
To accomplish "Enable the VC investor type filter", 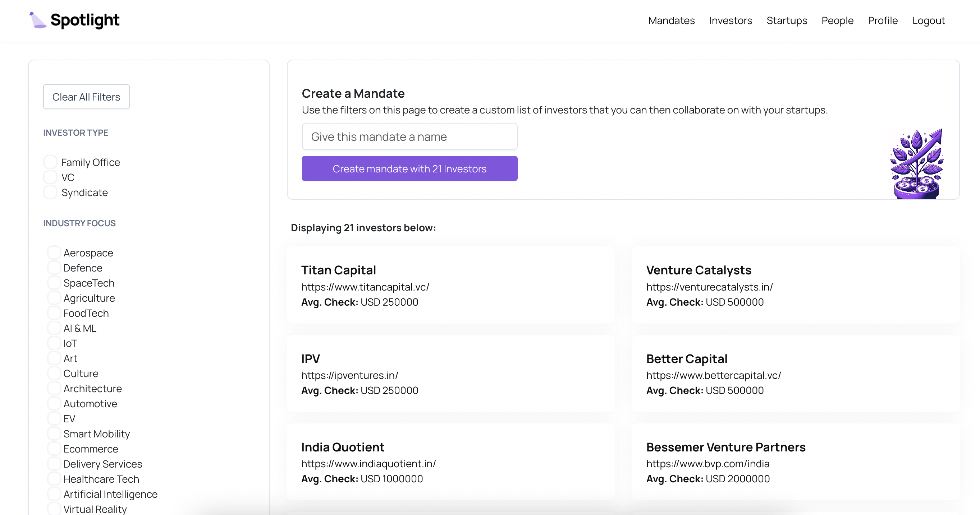I will coord(50,176).
